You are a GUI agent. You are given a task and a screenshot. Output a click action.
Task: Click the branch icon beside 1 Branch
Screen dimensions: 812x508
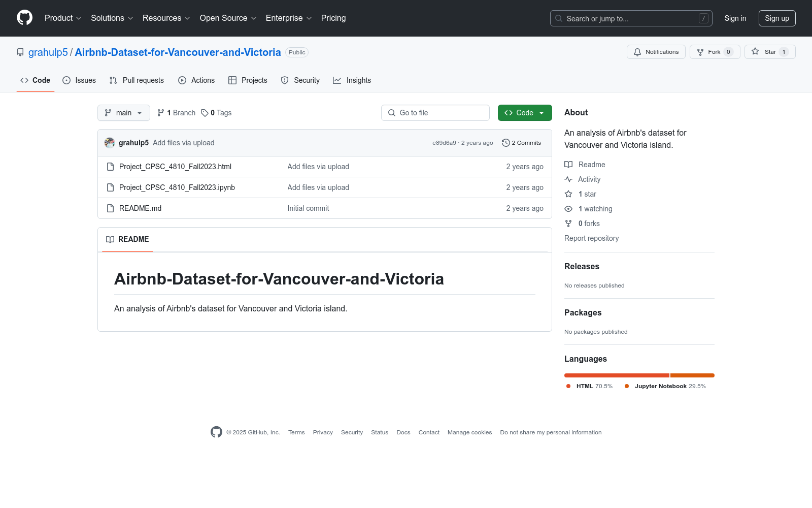(x=161, y=113)
